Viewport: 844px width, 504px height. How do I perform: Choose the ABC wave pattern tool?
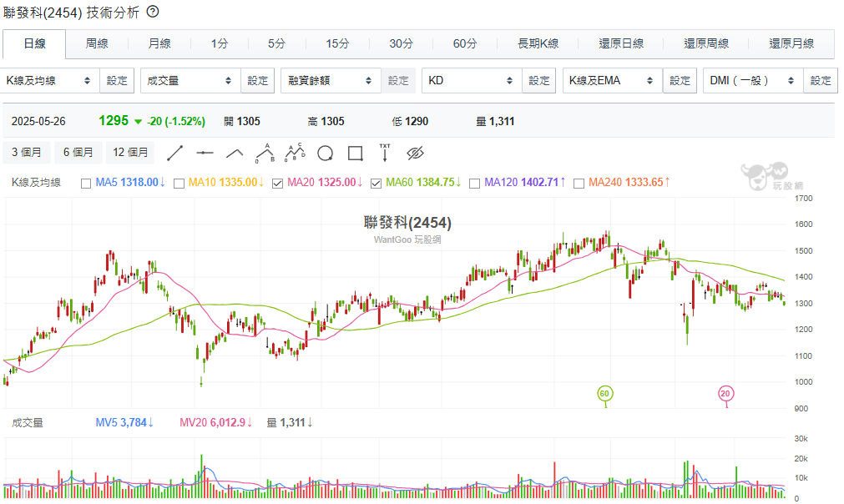[x=265, y=152]
